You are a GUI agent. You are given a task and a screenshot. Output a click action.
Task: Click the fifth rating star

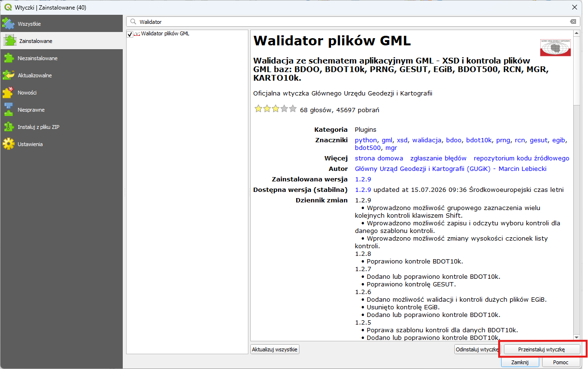pyautogui.click(x=293, y=109)
